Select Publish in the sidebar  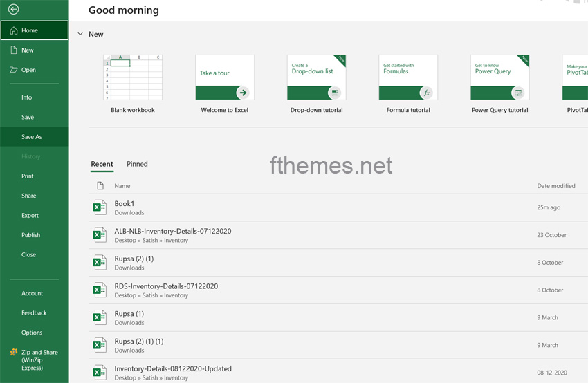click(34, 235)
